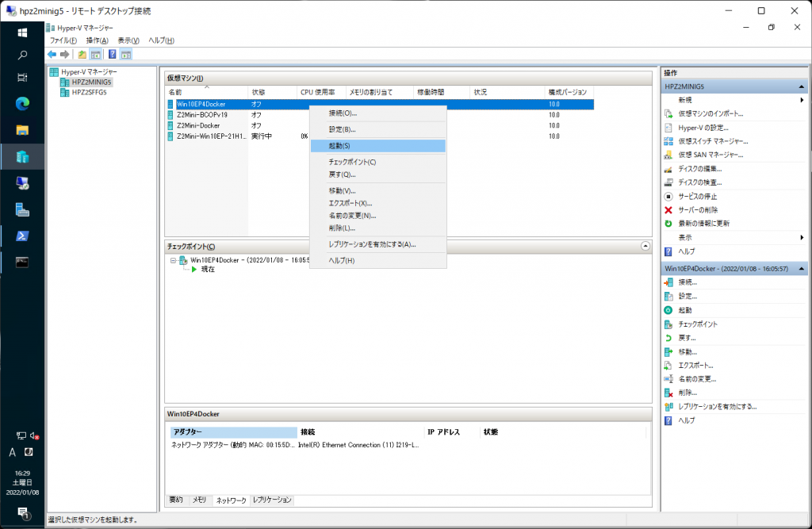
Task: Open the 操作(A) menu
Action: pyautogui.click(x=97, y=40)
